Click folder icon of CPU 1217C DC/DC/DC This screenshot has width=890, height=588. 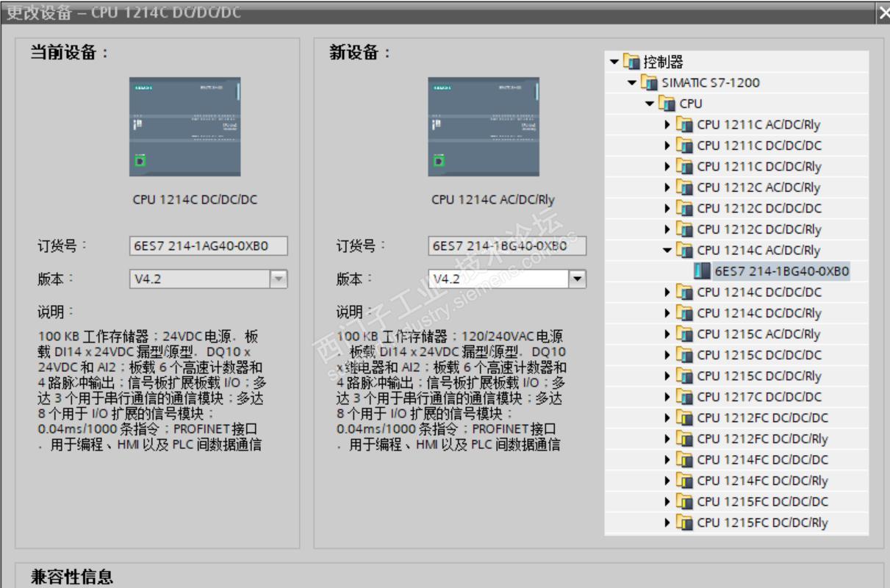(684, 397)
